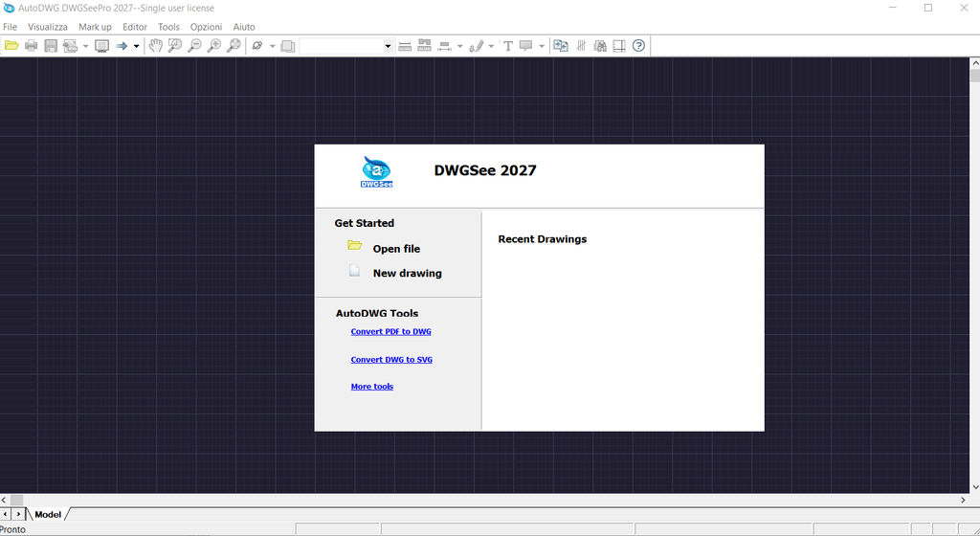
Task: Click the layers stacked pages icon
Action: 288,46
